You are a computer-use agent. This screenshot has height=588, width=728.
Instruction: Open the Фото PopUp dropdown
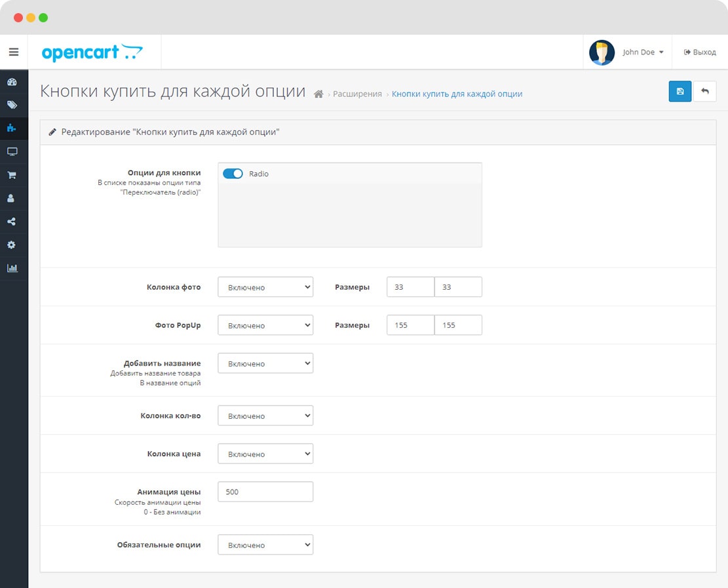click(265, 325)
